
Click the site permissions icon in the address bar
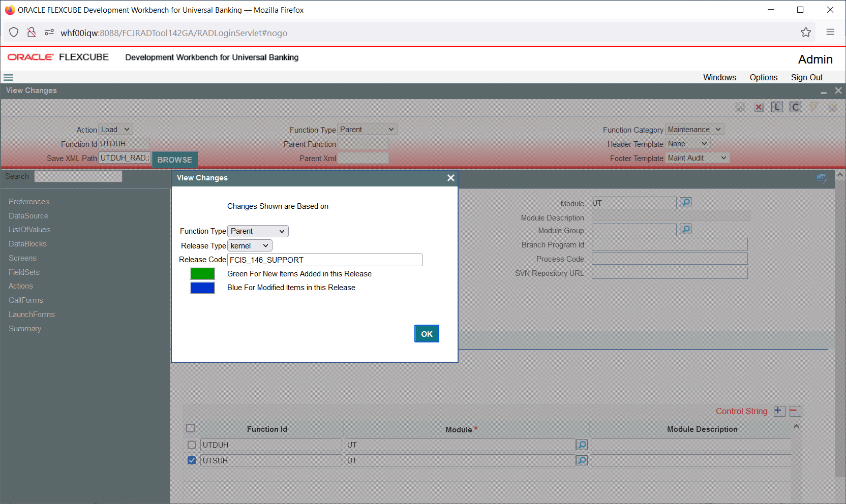[x=49, y=33]
